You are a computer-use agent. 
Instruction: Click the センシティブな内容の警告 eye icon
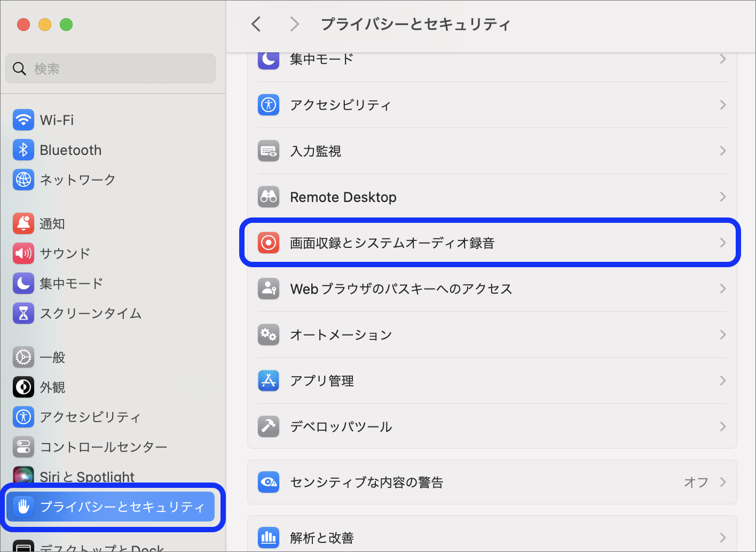coord(269,483)
